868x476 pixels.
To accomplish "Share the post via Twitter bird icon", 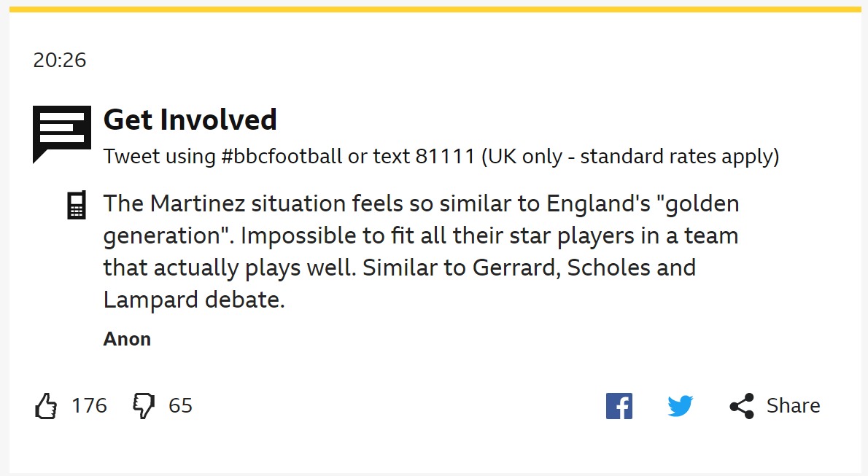I will (680, 406).
